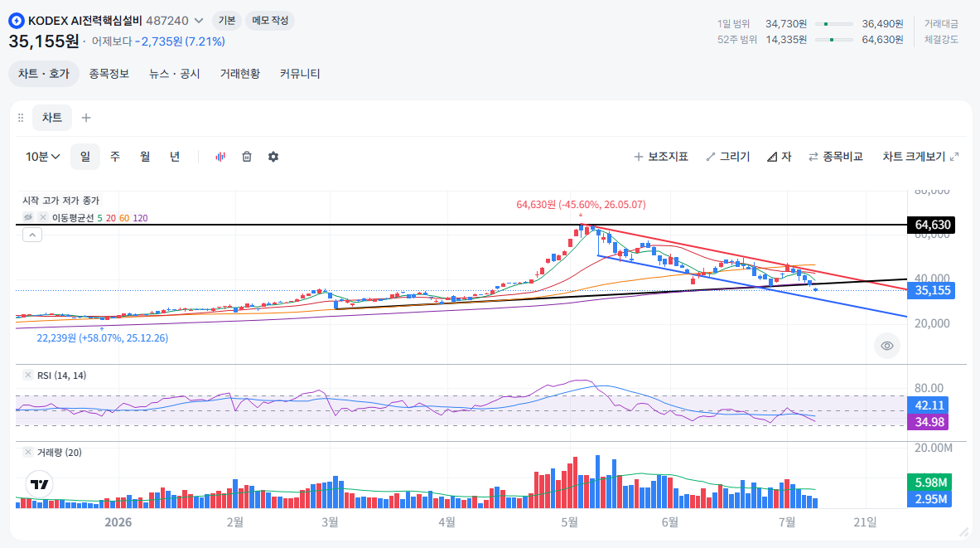Click the trash delete drawings icon
Screen dimensions: 980x548
click(247, 157)
